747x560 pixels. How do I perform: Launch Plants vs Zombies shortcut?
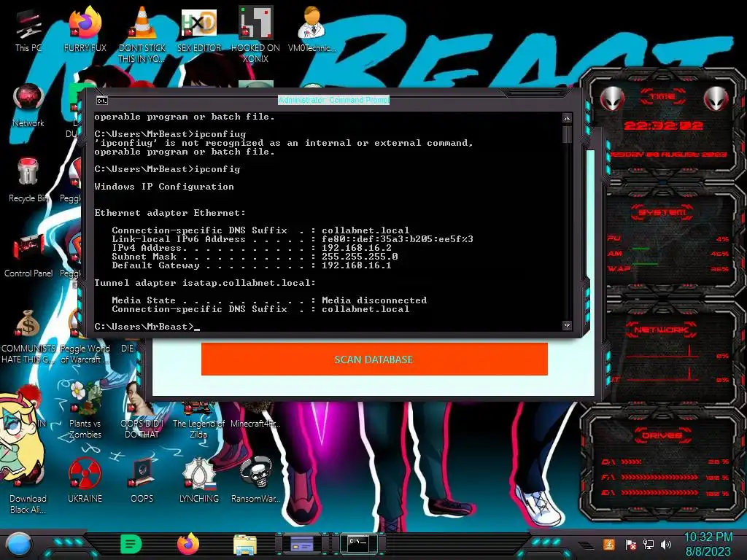(x=85, y=410)
